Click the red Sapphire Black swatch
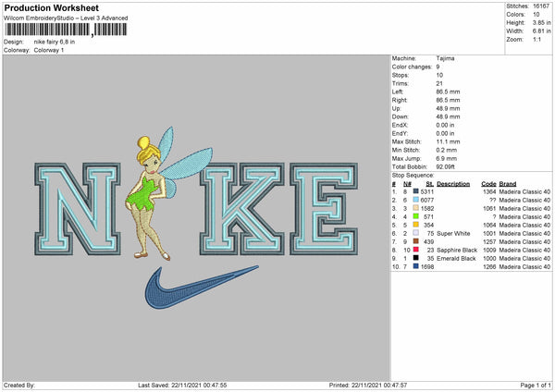555x392 pixels. click(x=416, y=250)
